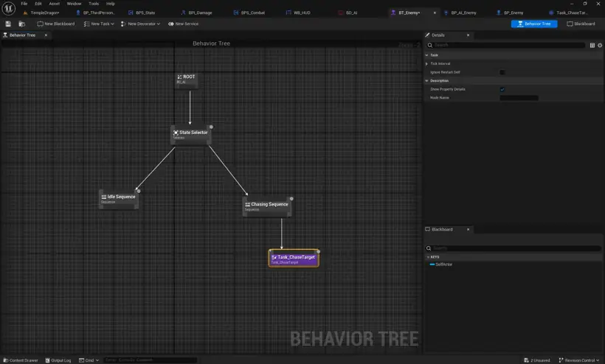Open the Edit menu
605x364 pixels.
(38, 4)
